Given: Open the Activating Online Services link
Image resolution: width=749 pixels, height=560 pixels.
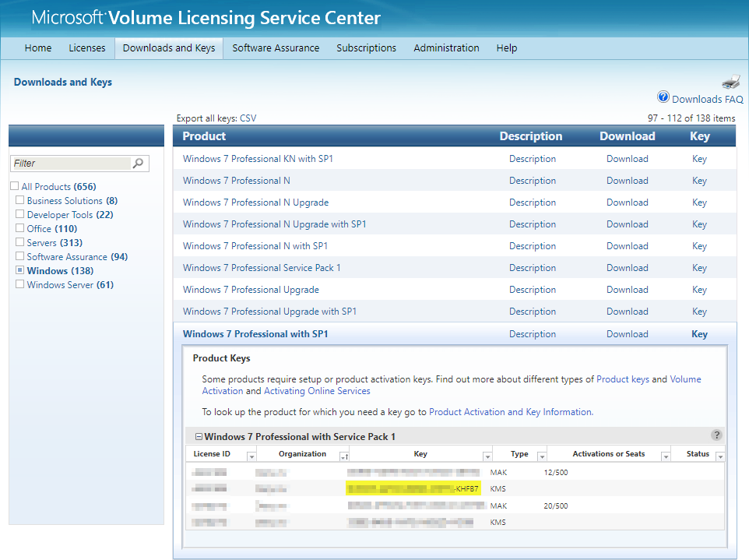Looking at the screenshot, I should pos(317,391).
